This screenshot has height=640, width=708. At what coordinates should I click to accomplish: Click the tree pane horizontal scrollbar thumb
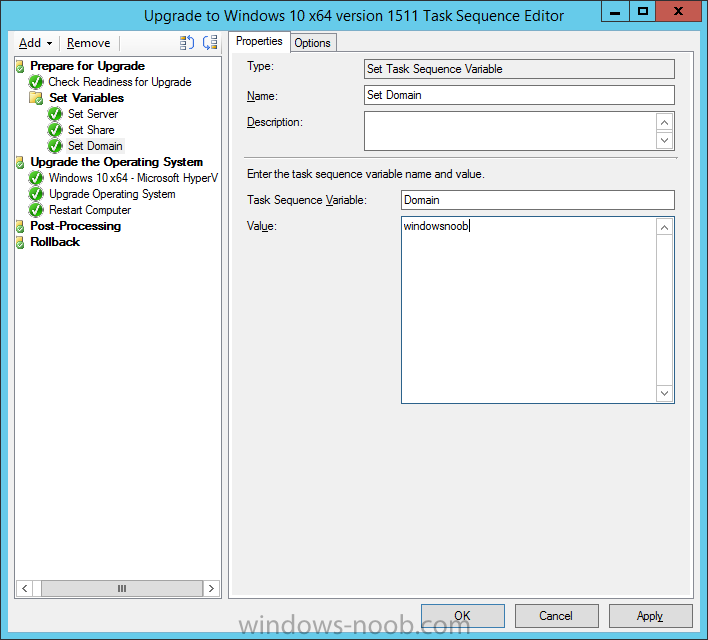(x=122, y=589)
